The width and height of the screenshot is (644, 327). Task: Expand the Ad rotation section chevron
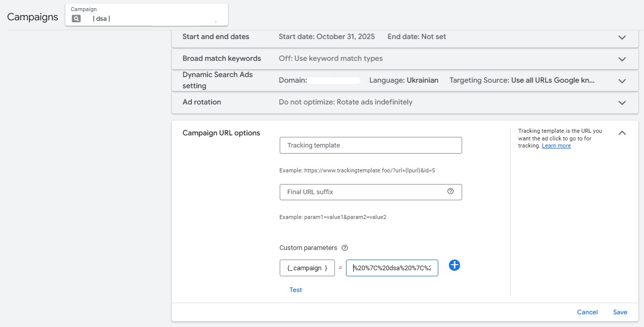[622, 102]
